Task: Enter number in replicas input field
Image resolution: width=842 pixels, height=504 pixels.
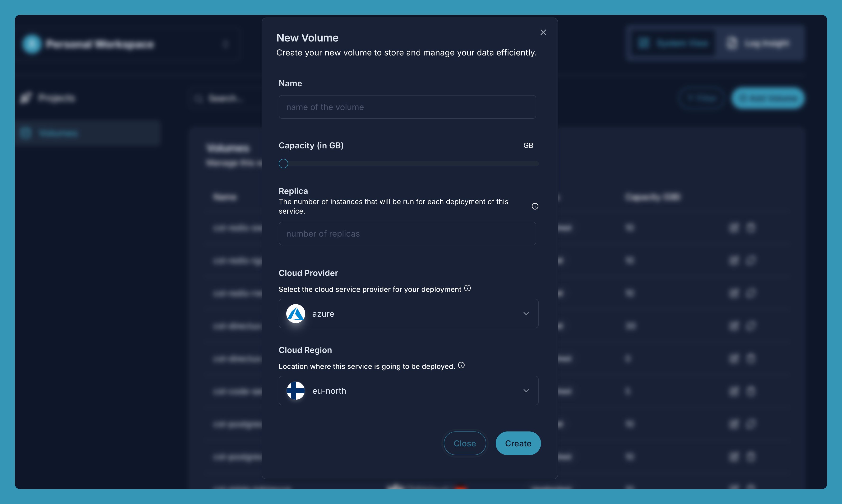Action: coord(407,234)
